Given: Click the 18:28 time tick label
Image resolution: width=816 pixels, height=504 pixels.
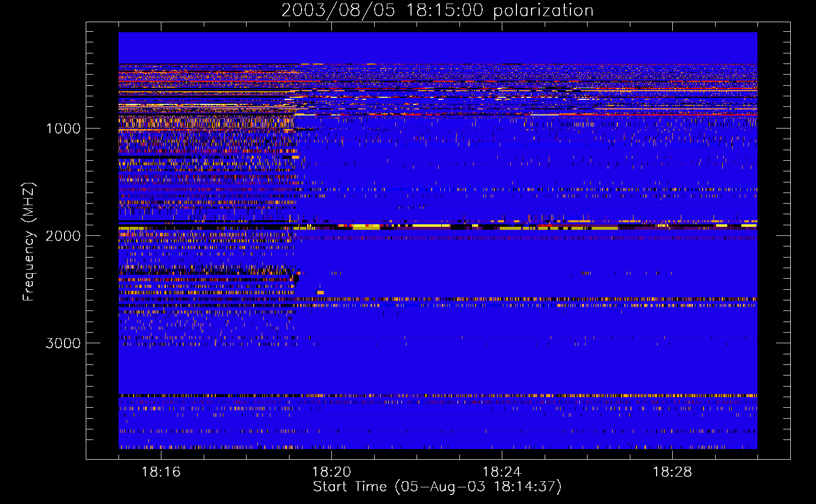Looking at the screenshot, I should click(672, 472).
